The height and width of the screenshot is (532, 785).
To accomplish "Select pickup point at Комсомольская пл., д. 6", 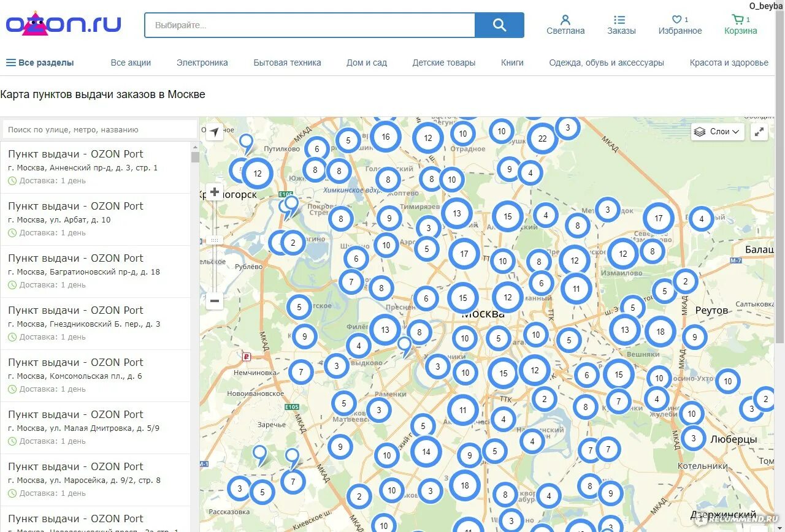I will click(96, 376).
